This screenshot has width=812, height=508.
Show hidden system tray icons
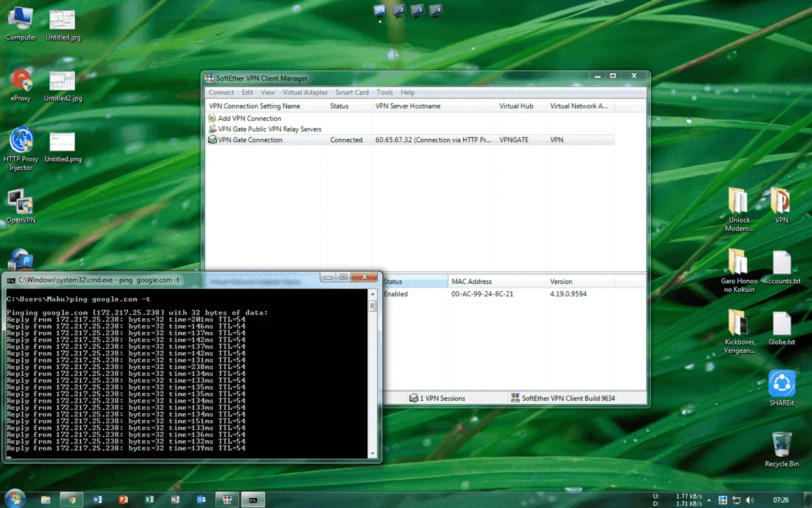coord(710,500)
